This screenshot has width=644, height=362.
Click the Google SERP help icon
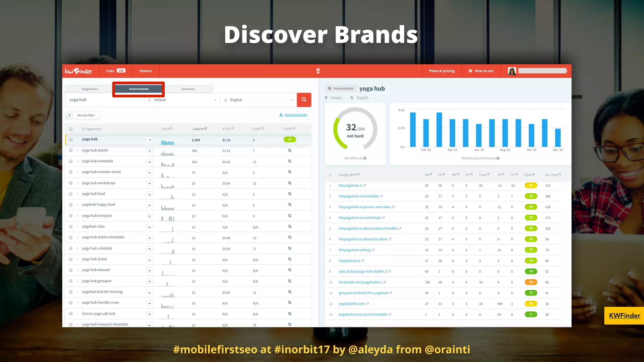pyautogui.click(x=358, y=174)
